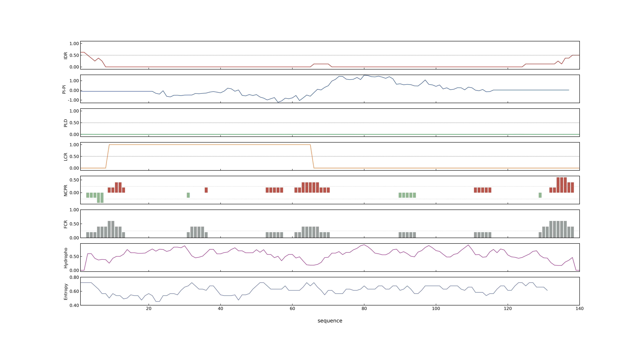Viewport: 644px width, 343px height.
Task: Click the 0.60 tick on Entropy axis
Action: [x=74, y=291]
